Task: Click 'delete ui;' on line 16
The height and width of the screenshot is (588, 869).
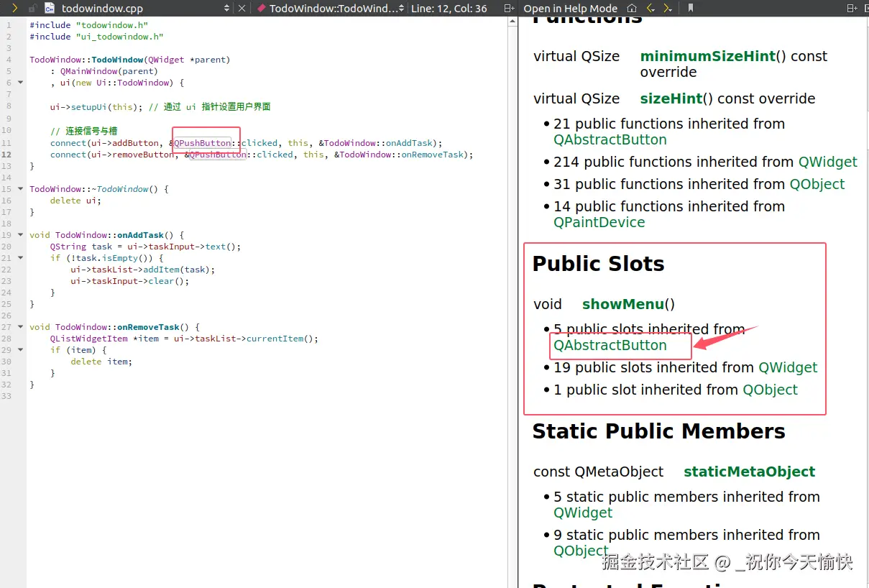Action: coord(75,201)
